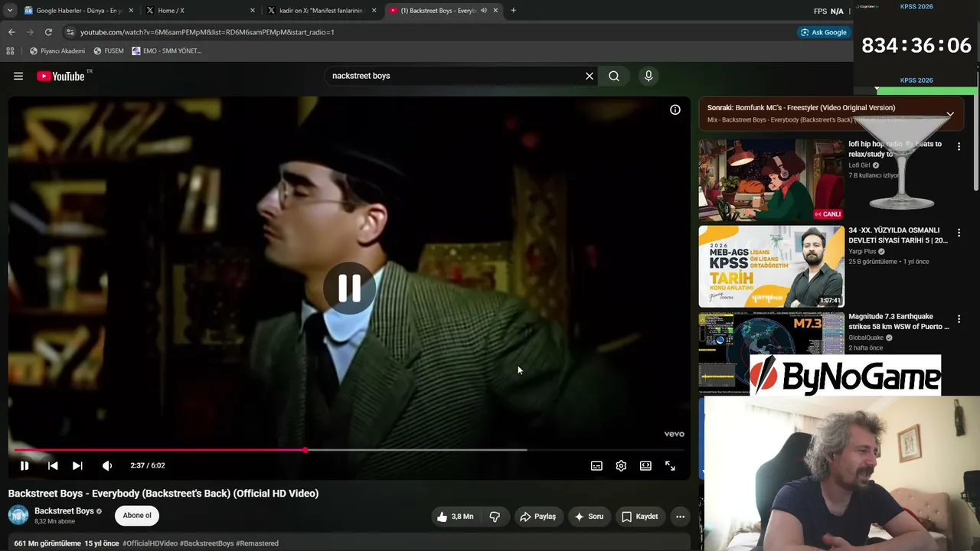Close the Home / X tab
Screen dimensions: 980x551
click(253, 11)
